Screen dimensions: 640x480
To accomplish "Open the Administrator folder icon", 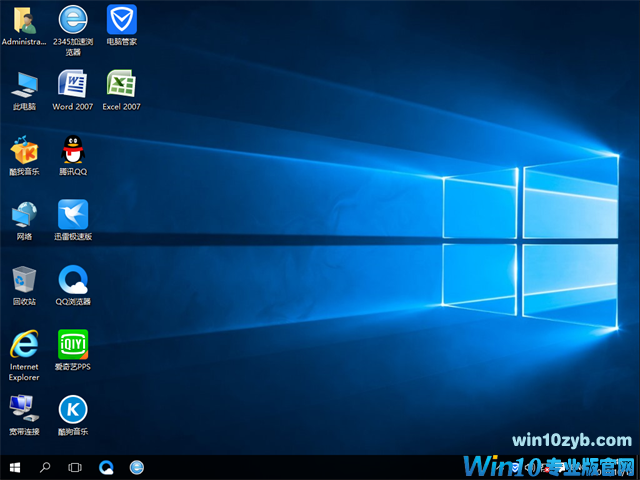I will pyautogui.click(x=24, y=20).
